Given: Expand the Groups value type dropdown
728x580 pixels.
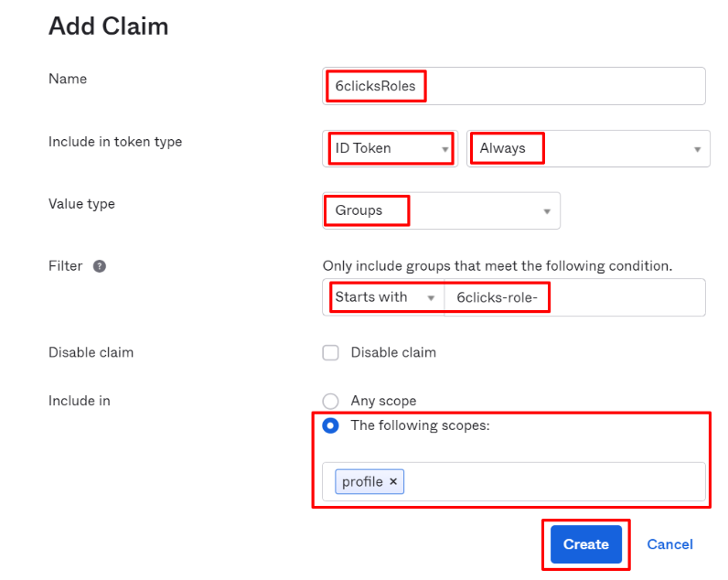Looking at the screenshot, I should [x=441, y=210].
